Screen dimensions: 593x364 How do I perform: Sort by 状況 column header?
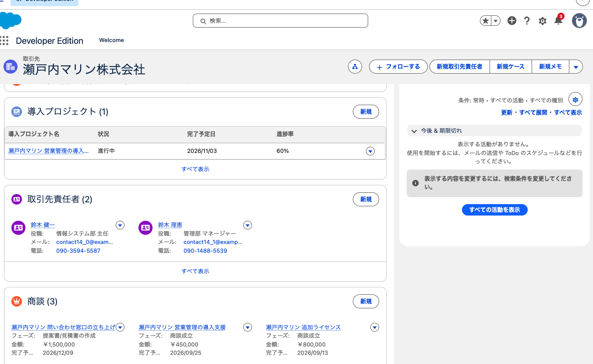click(x=103, y=134)
